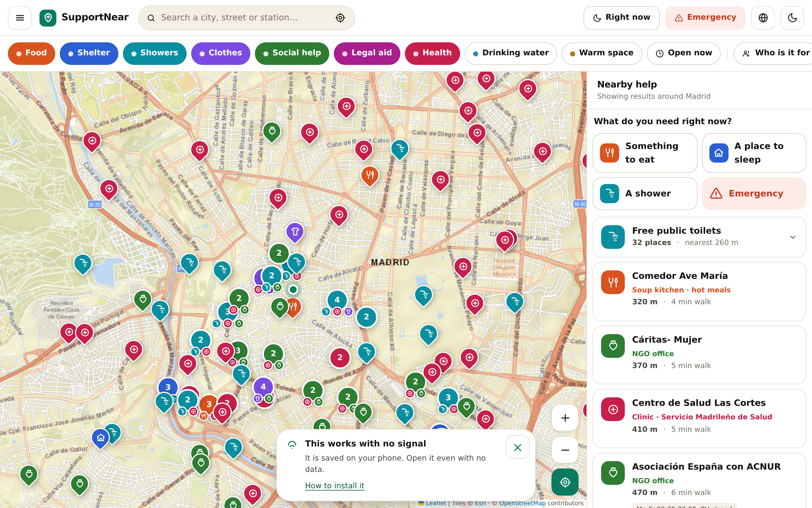Dismiss the no signal notice
This screenshot has height=508, width=812.
(517, 447)
